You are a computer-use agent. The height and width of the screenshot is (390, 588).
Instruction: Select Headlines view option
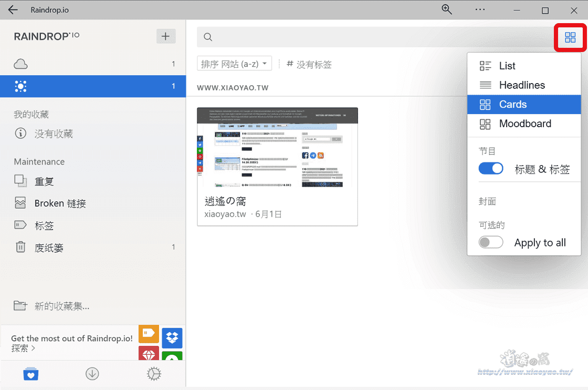coord(524,85)
